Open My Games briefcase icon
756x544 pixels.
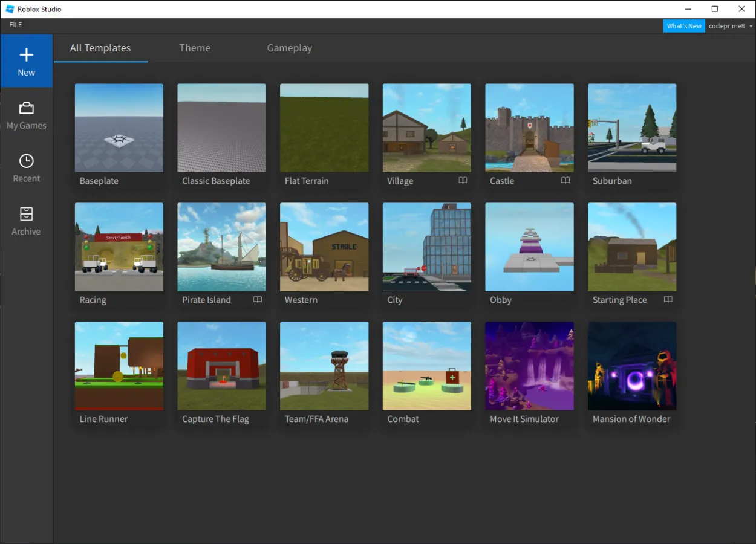click(x=26, y=108)
